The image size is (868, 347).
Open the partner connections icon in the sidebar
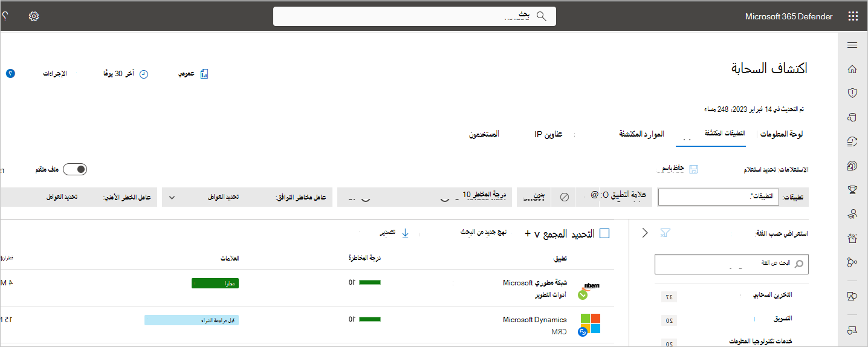(852, 262)
